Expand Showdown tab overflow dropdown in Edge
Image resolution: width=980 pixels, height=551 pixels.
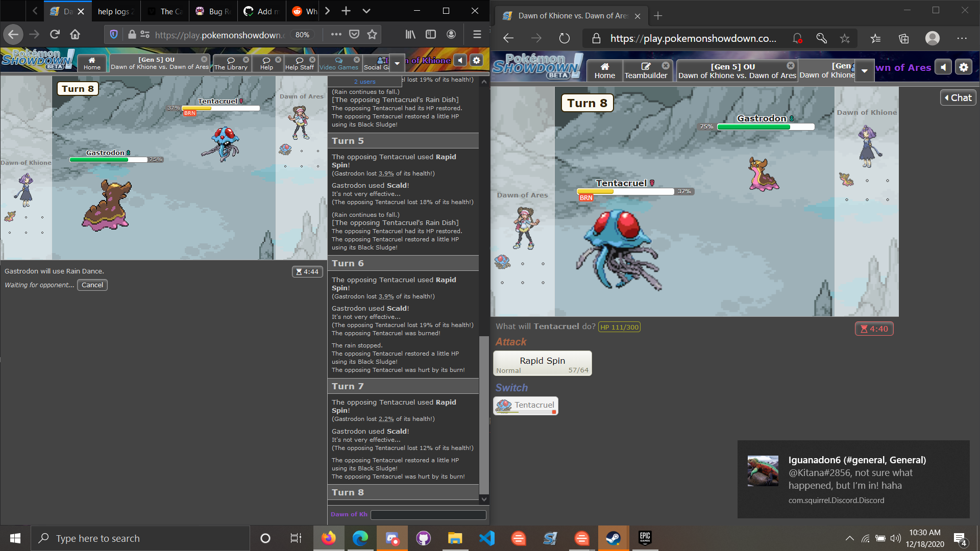(864, 70)
